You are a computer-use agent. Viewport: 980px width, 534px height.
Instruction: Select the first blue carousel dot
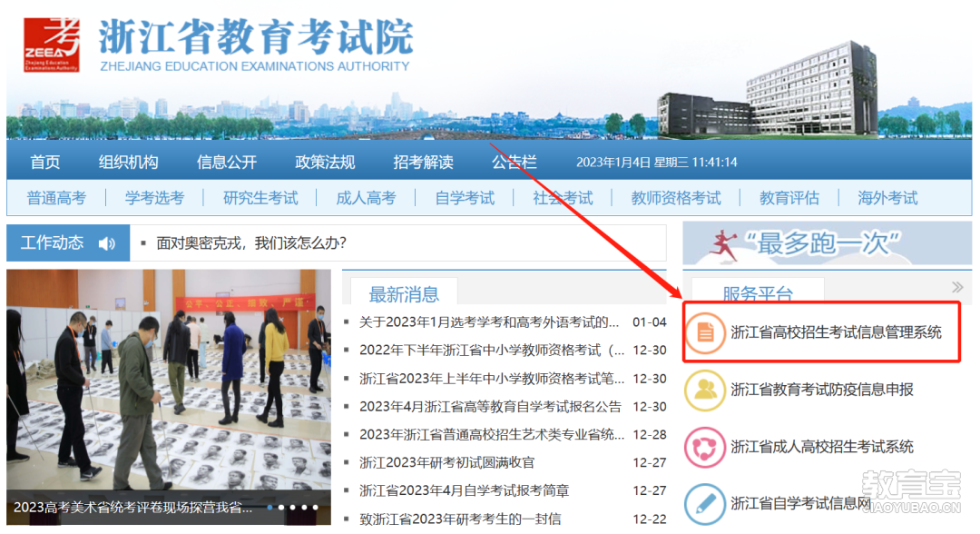click(270, 507)
